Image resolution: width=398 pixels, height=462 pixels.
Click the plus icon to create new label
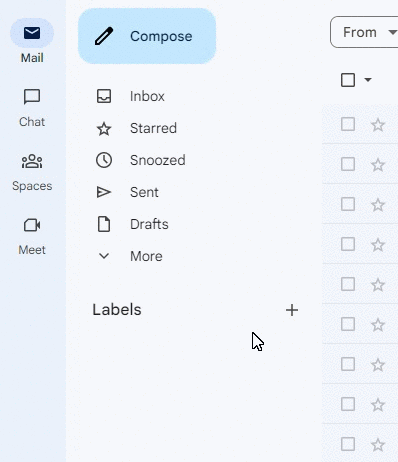point(292,310)
